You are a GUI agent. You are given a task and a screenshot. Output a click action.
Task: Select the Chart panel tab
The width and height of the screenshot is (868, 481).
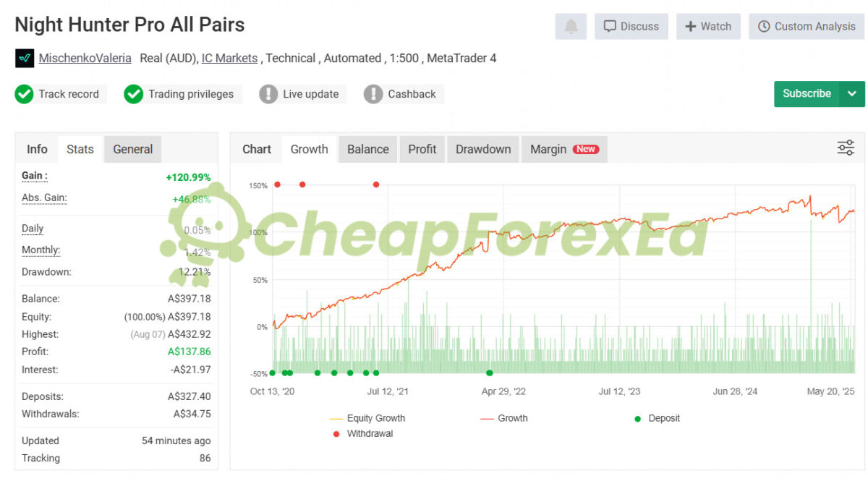pyautogui.click(x=257, y=149)
